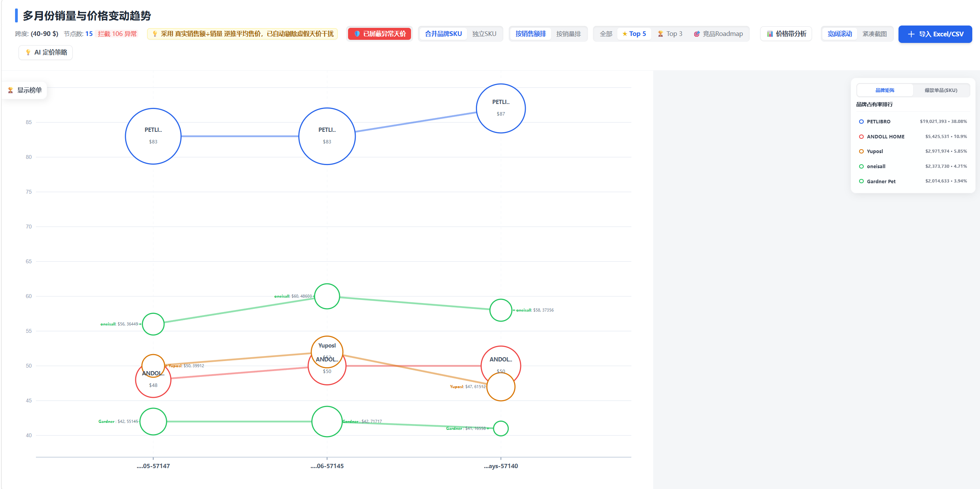Click oneisall $58, 37356 bubble
Viewport: 980px width, 489px height.
[x=501, y=310]
